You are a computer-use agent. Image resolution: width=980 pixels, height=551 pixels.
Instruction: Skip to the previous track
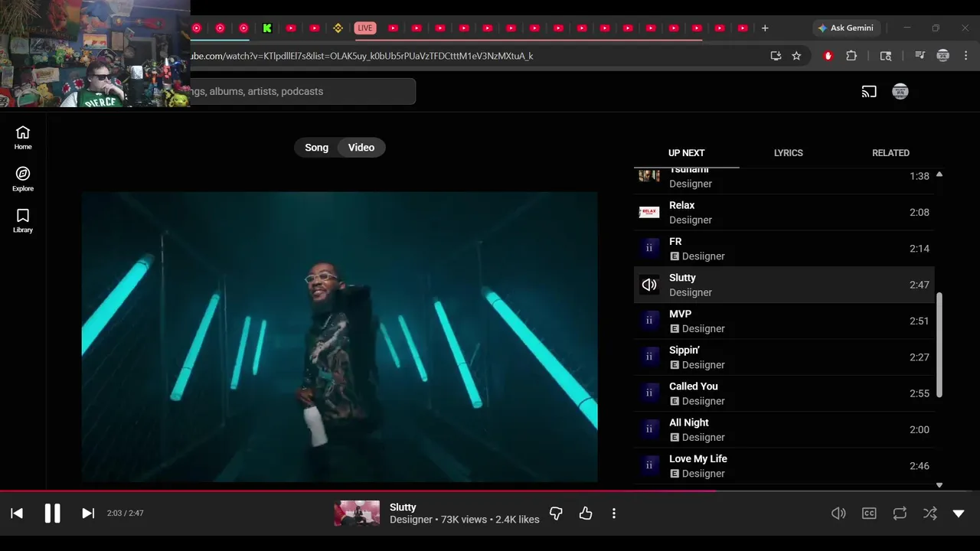[x=17, y=514]
